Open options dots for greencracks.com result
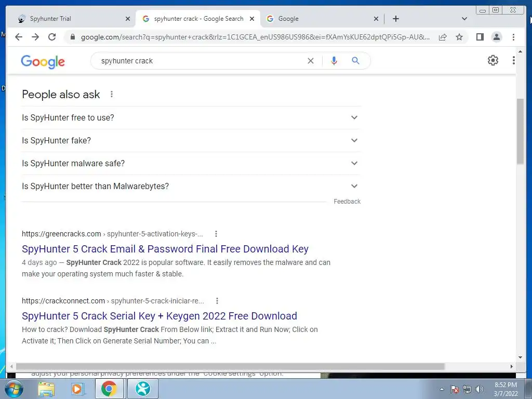This screenshot has width=532, height=399. [216, 234]
